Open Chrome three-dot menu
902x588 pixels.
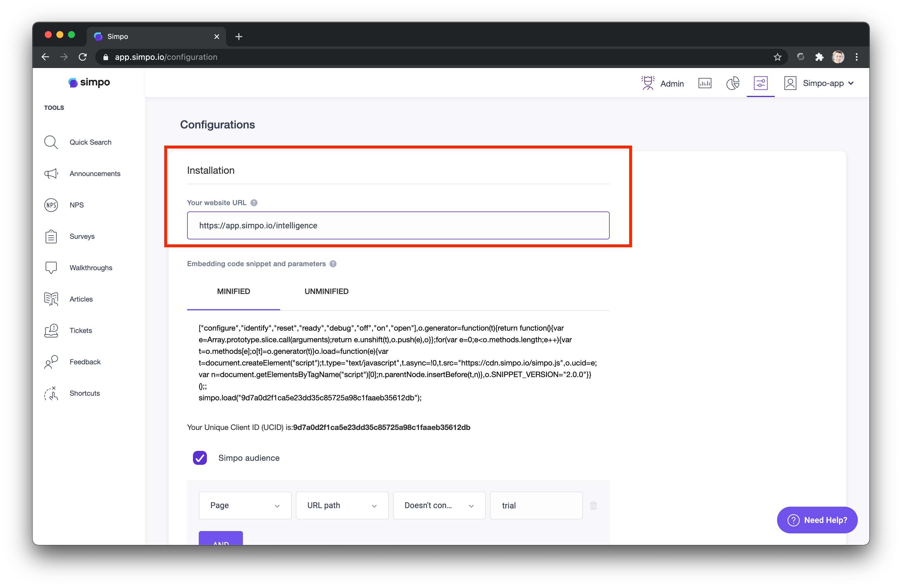856,57
